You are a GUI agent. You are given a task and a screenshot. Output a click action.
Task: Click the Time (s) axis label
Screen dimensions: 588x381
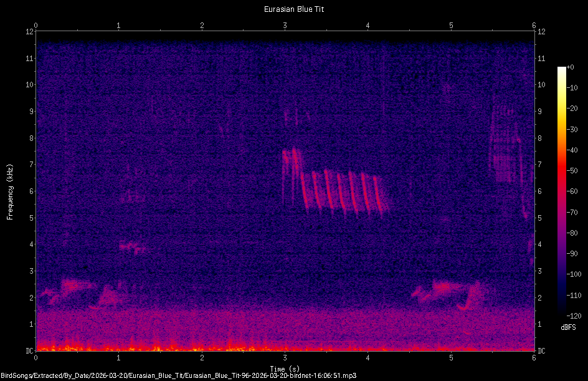[283, 368]
